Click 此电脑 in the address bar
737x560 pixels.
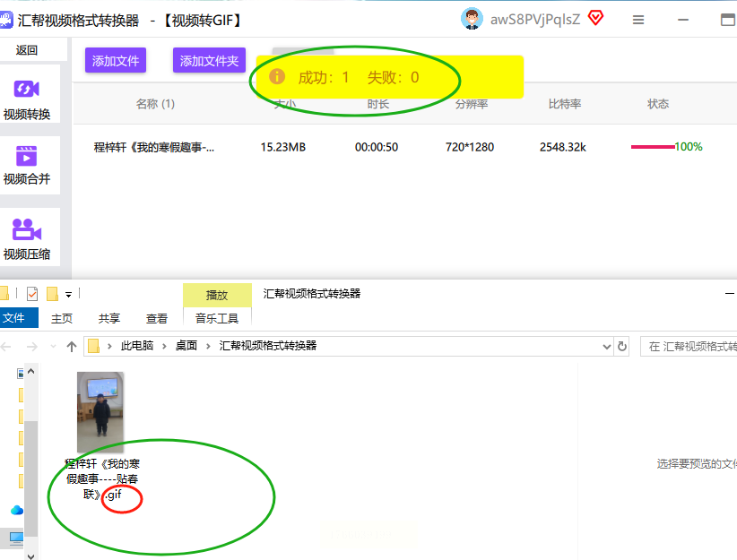coord(137,346)
